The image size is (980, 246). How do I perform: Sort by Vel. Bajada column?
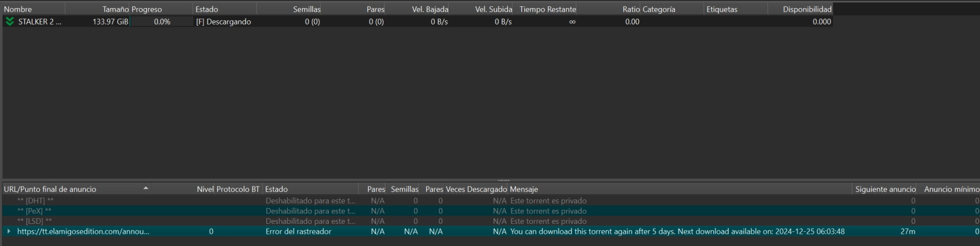[x=430, y=9]
